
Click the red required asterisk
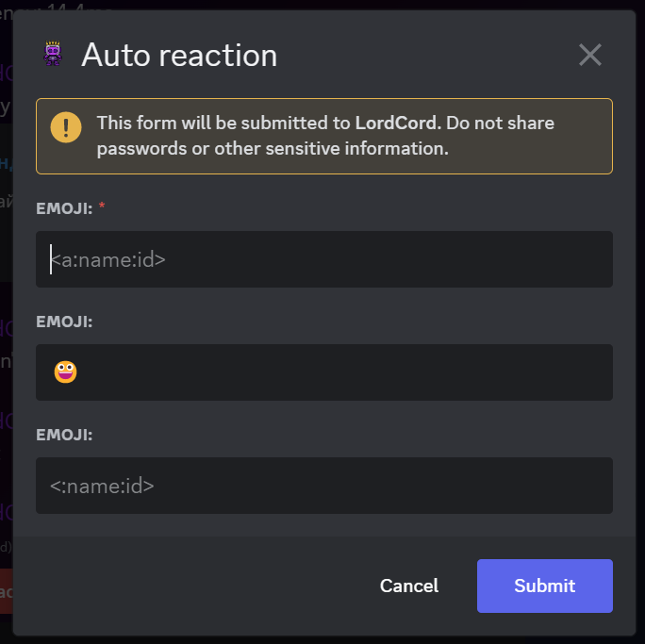(x=102, y=208)
